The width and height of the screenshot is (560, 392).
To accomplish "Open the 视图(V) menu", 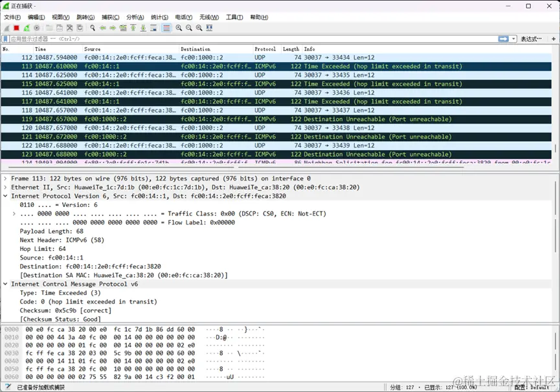I will point(61,17).
